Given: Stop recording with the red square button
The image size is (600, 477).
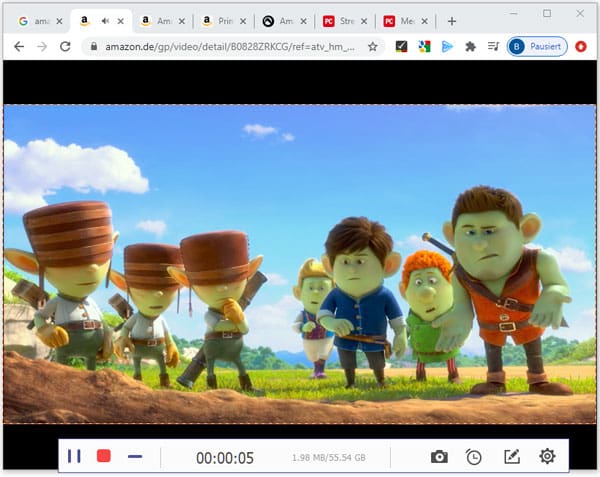Looking at the screenshot, I should pyautogui.click(x=104, y=456).
